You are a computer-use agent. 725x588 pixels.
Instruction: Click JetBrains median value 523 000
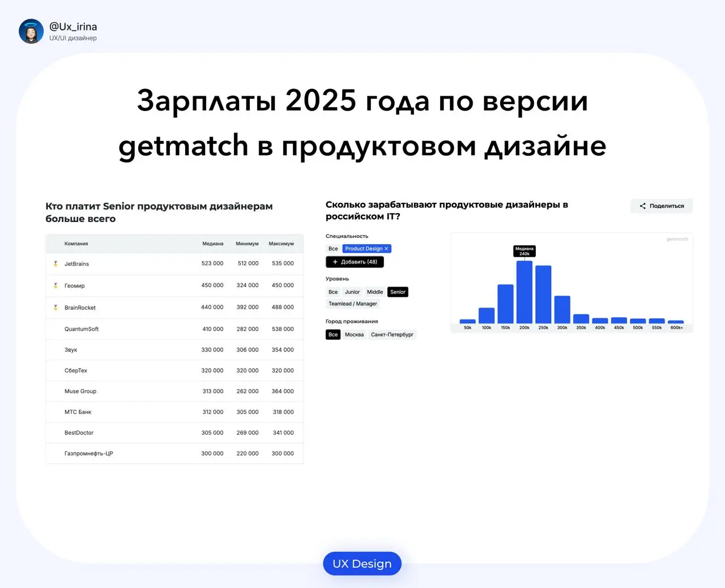coord(212,263)
